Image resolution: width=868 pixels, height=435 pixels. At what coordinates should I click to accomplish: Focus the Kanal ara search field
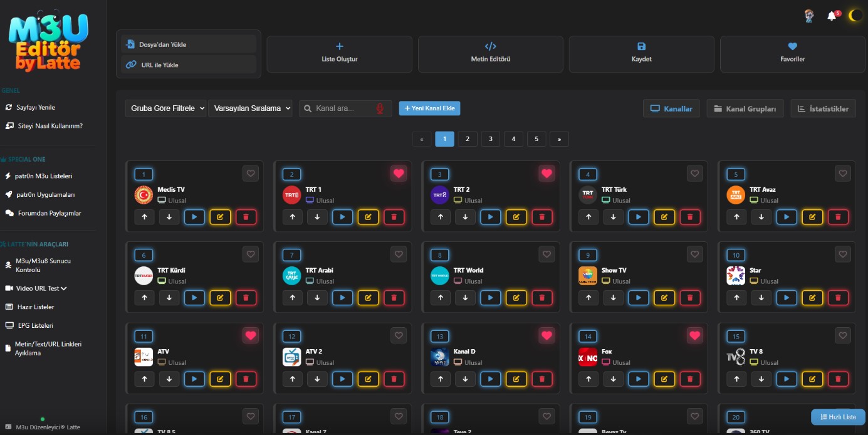point(345,108)
